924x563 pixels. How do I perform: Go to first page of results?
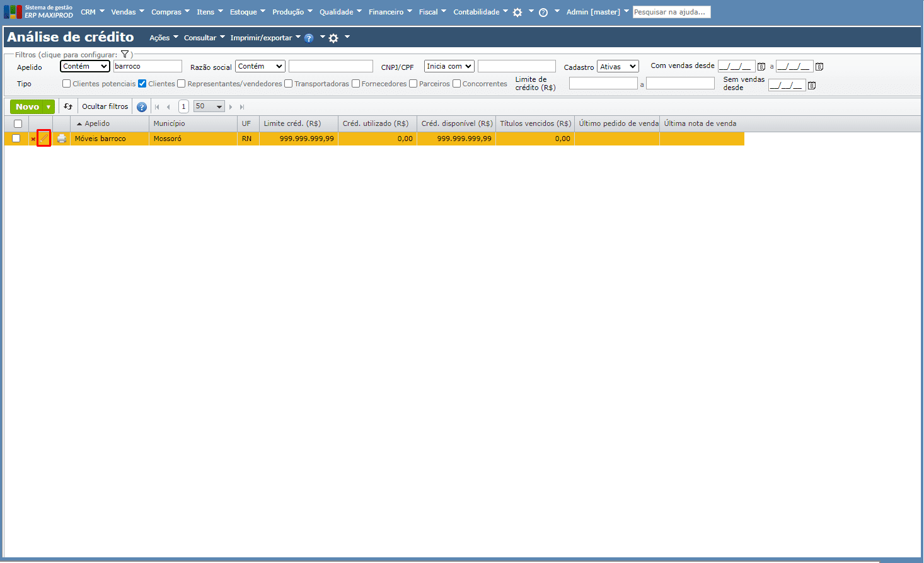[x=157, y=107]
